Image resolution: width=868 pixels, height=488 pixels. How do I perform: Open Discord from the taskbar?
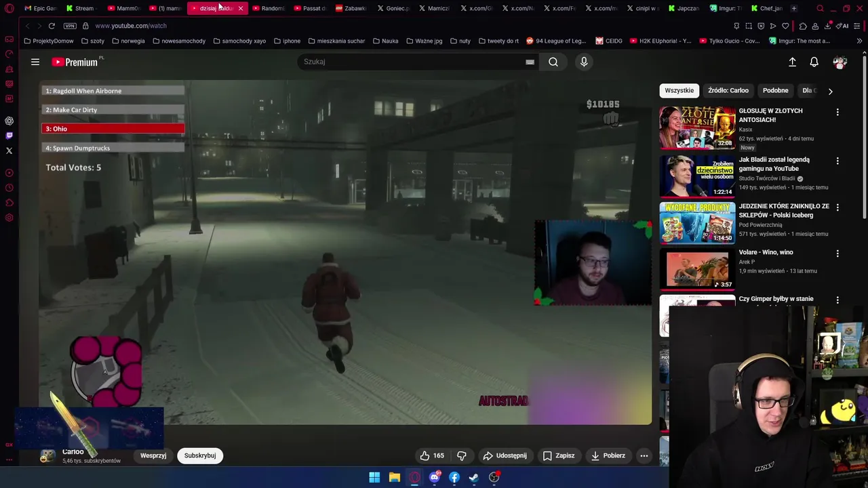435,477
